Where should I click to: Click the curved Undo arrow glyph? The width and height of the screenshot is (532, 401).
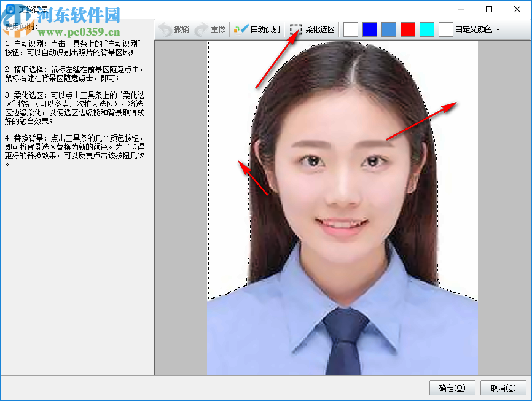coord(163,28)
